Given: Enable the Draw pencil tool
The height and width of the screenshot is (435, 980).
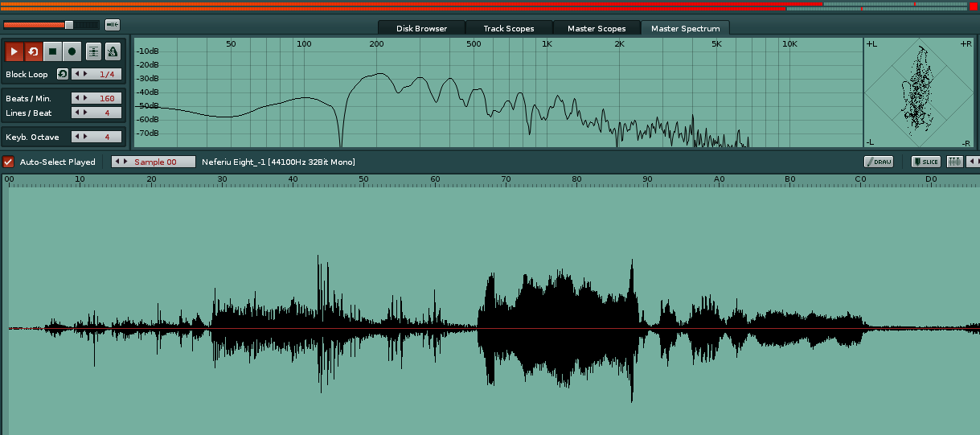Looking at the screenshot, I should coord(879,162).
